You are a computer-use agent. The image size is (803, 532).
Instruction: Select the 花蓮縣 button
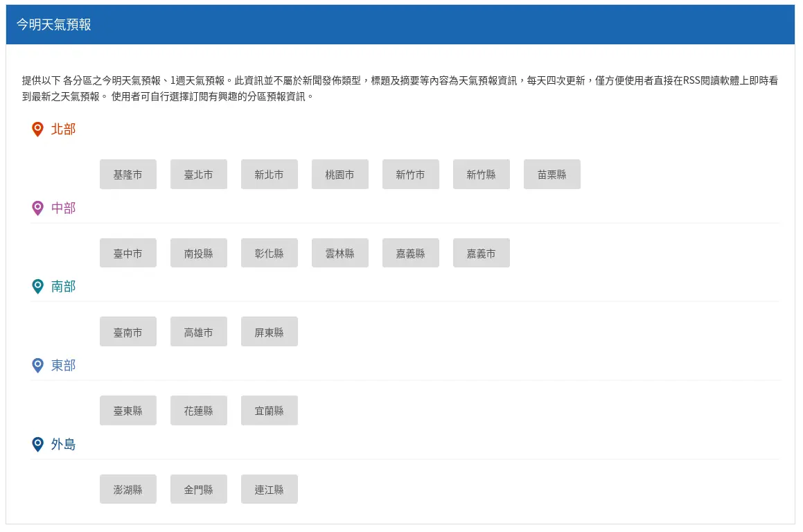[x=199, y=411]
